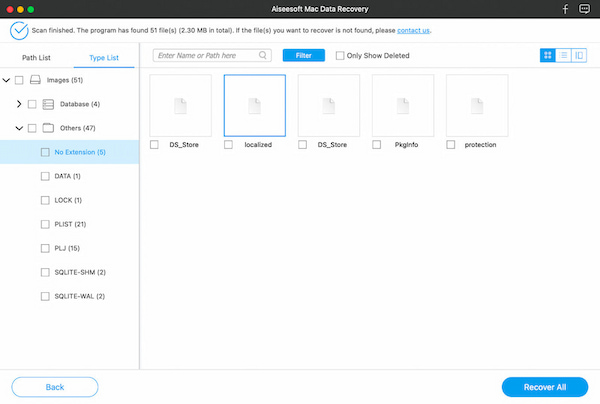Image resolution: width=600 pixels, height=404 pixels.
Task: Open the feedback chat bubble icon
Action: click(x=585, y=9)
